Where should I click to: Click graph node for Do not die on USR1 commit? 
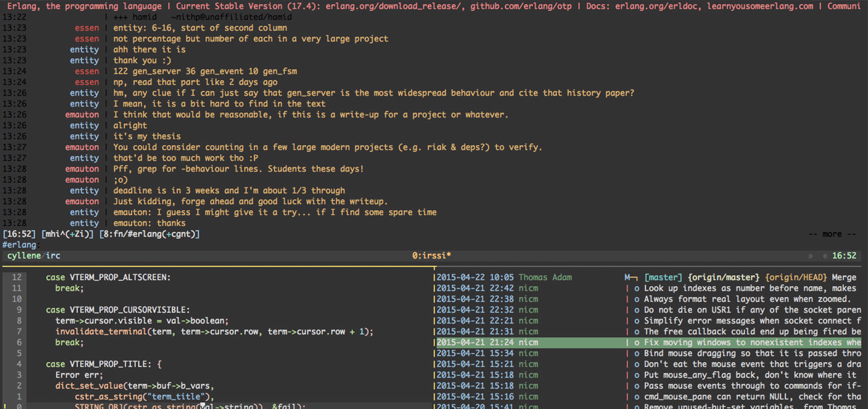[637, 310]
